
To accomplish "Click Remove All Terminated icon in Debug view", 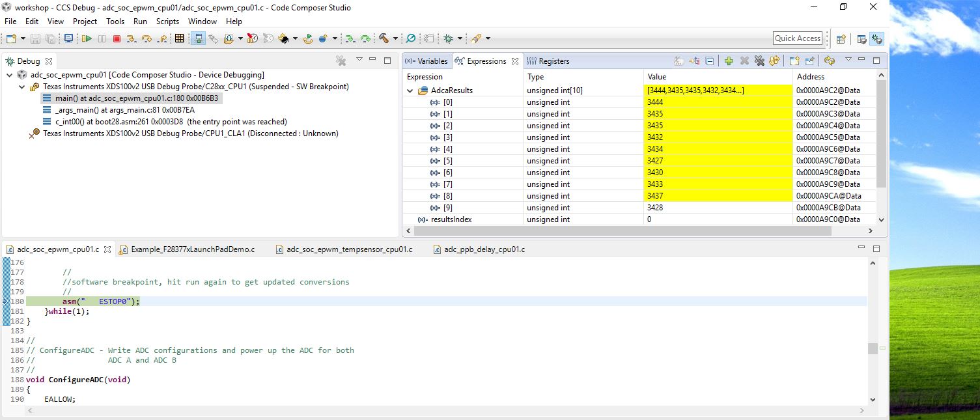I will pos(341,61).
